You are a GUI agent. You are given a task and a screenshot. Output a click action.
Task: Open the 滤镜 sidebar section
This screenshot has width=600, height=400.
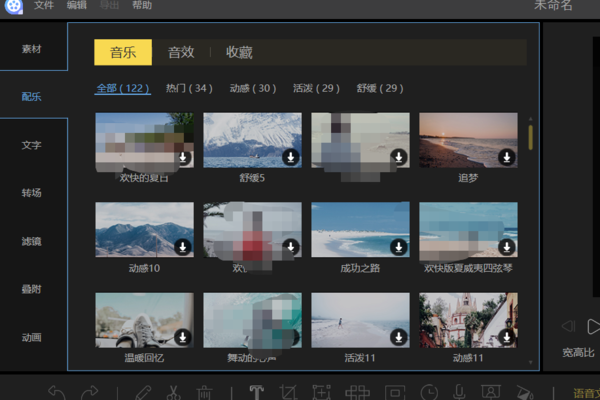click(32, 241)
